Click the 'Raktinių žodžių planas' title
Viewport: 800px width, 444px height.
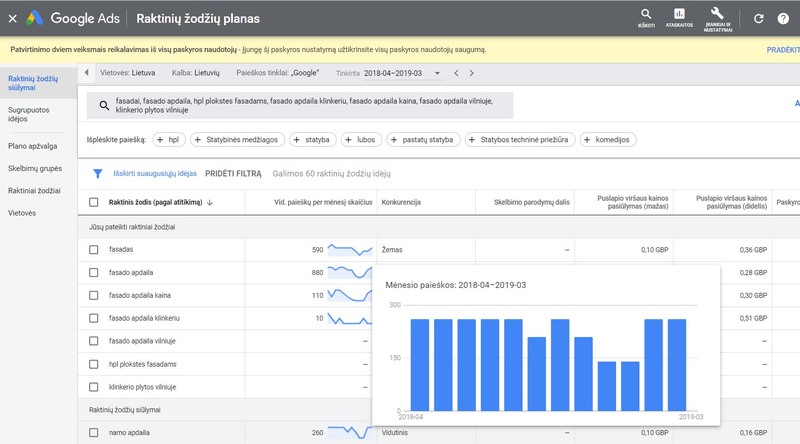[x=198, y=19]
